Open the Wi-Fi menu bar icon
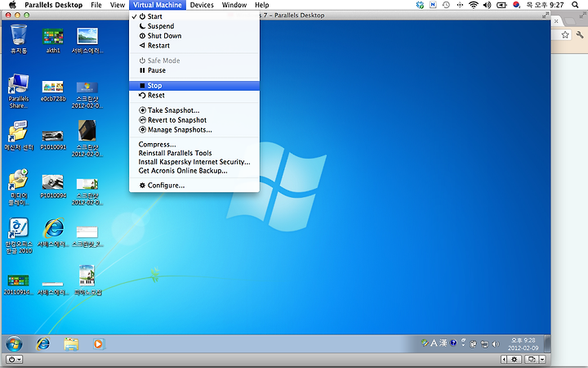Screen dimensions: 588x368 [x=474, y=5]
